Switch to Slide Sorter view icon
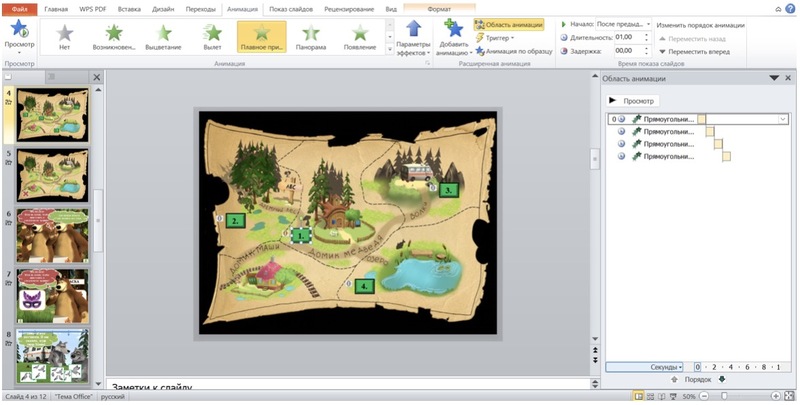800x405 pixels. pos(651,396)
